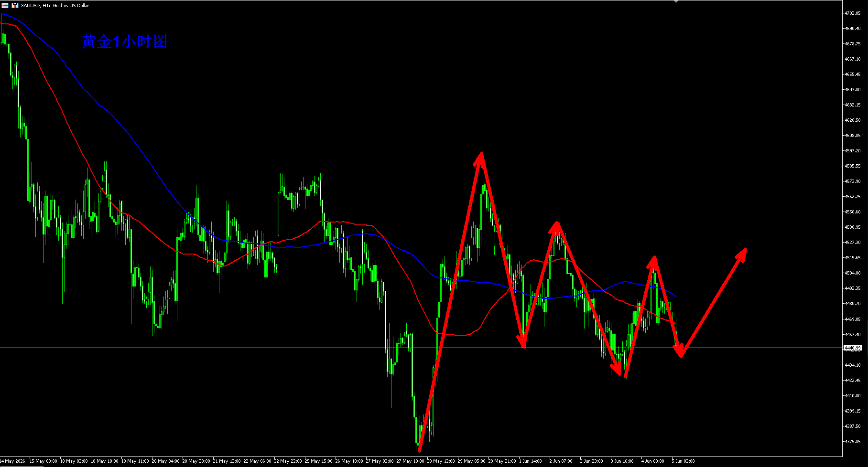Click the 4667.10 price scale label

pyautogui.click(x=853, y=59)
